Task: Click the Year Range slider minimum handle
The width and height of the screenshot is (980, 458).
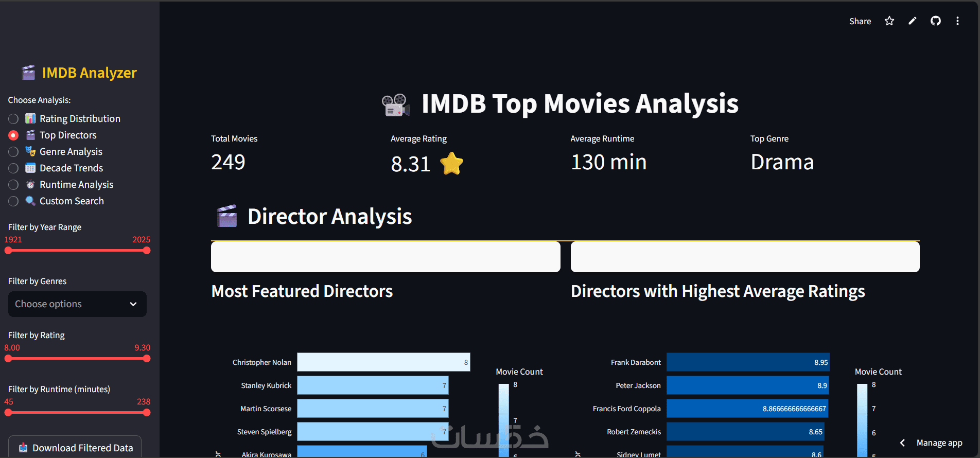Action: (8, 251)
